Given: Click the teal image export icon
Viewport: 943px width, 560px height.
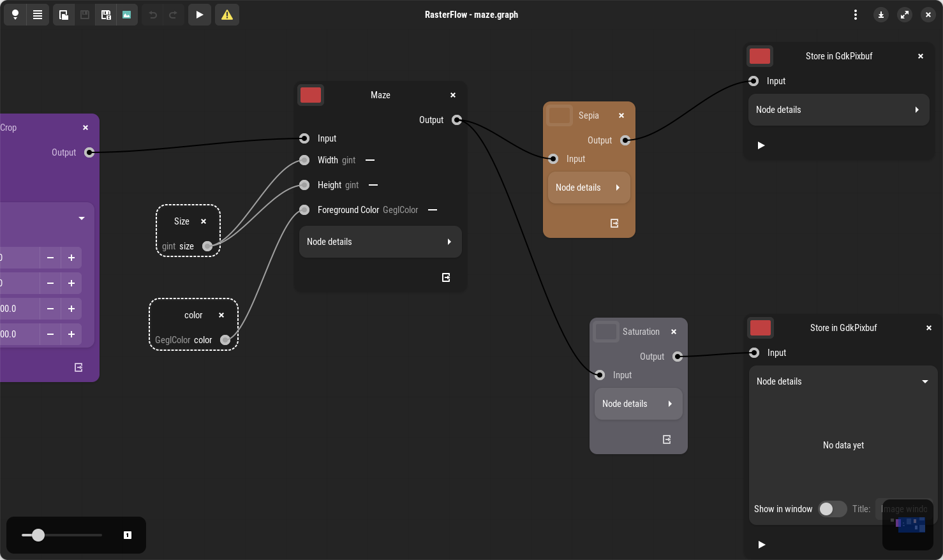Looking at the screenshot, I should point(127,15).
